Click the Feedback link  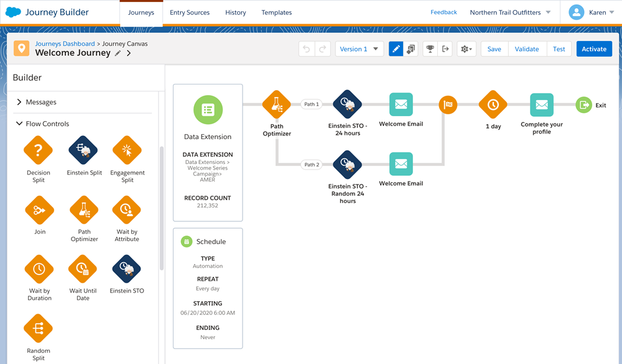[443, 12]
